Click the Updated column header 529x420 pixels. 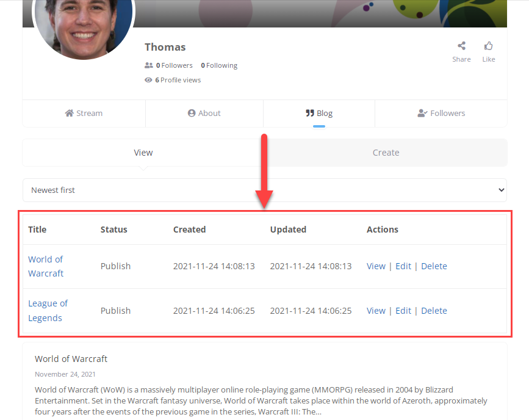point(288,230)
